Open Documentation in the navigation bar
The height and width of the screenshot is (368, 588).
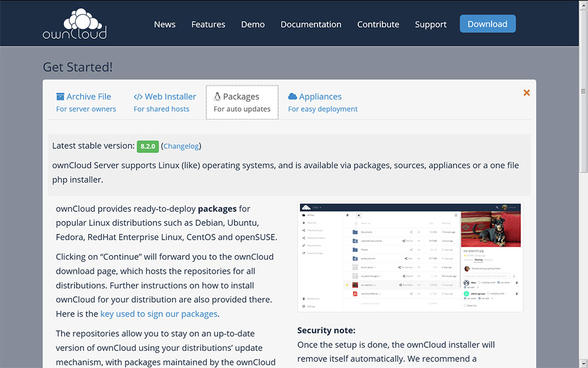(x=311, y=24)
